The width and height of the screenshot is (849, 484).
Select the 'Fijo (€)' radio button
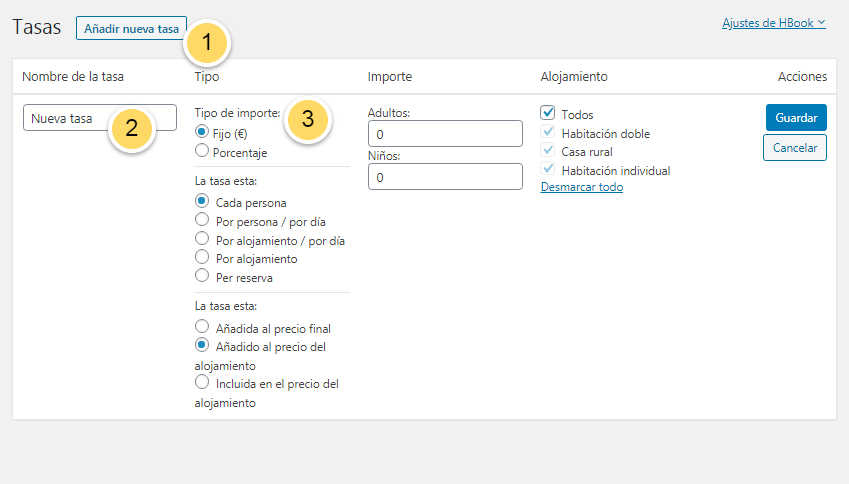[203, 132]
